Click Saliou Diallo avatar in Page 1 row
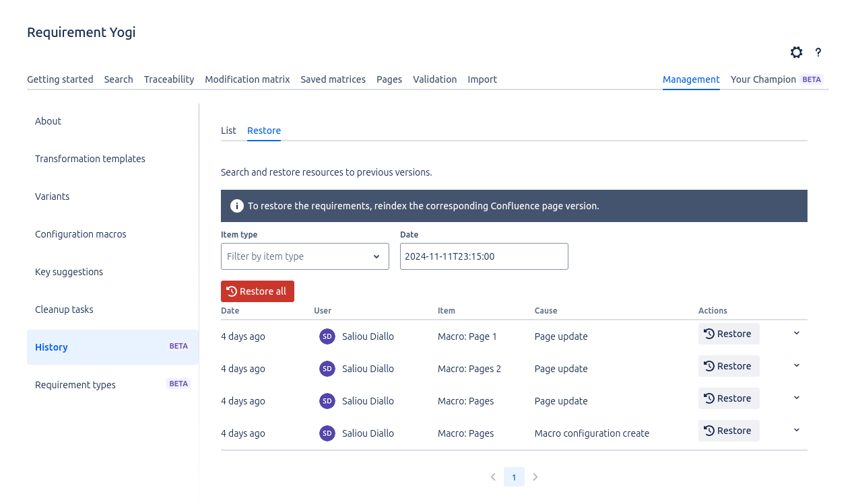Image resolution: width=856 pixels, height=504 pixels. (327, 336)
